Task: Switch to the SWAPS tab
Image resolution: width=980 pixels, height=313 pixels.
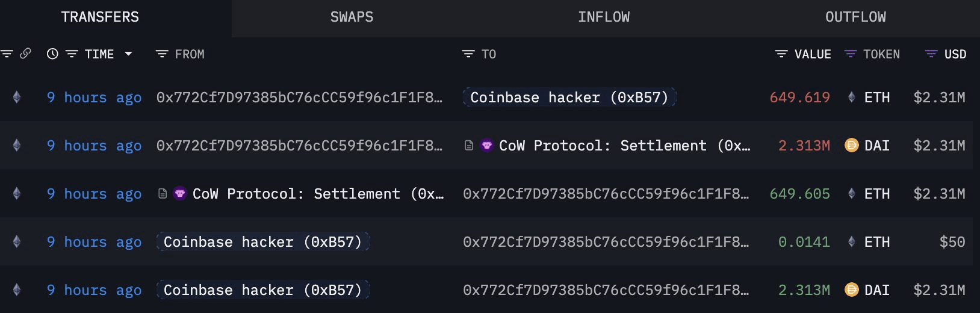Action: pyautogui.click(x=352, y=17)
